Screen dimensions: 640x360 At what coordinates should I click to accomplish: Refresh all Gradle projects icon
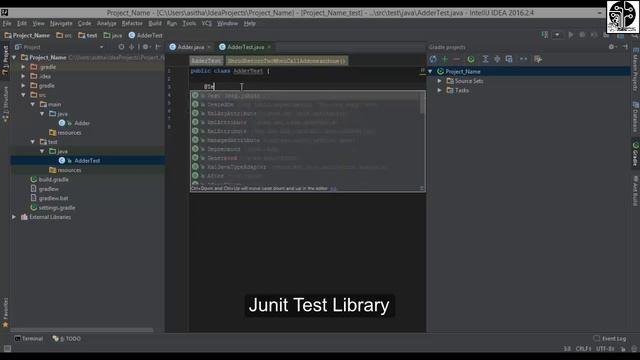[433, 59]
